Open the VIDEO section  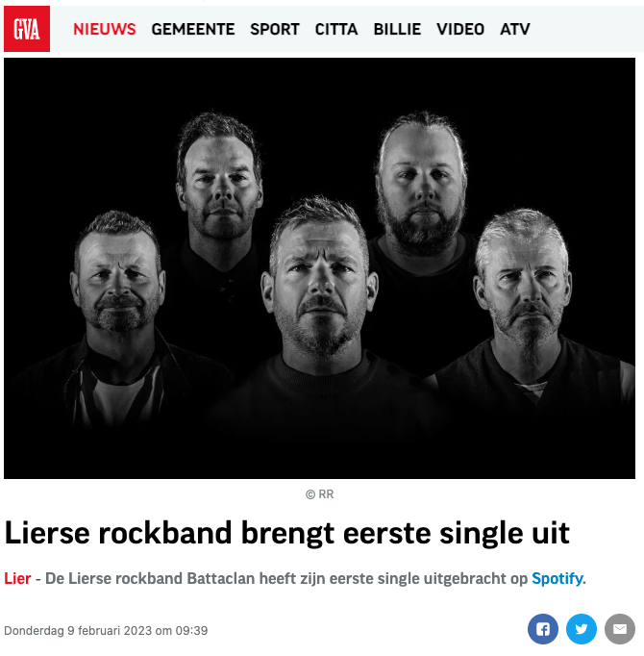(x=460, y=29)
